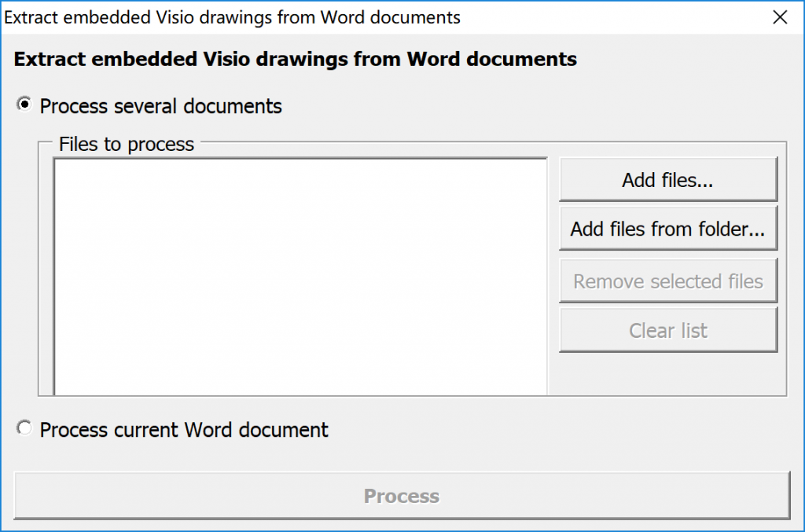Click the Remove selected files button
This screenshot has width=805, height=532.
pos(667,281)
